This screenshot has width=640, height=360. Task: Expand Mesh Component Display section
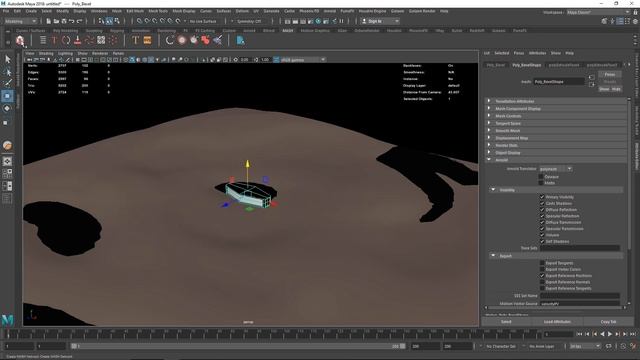[x=556, y=109]
